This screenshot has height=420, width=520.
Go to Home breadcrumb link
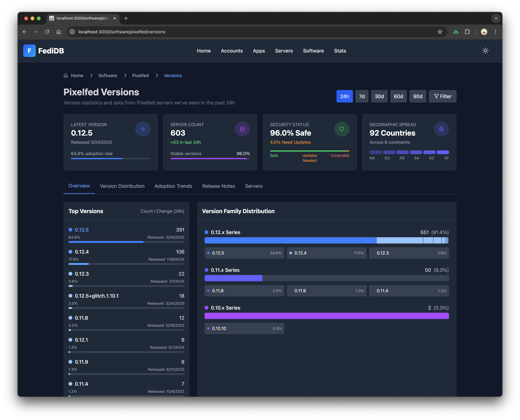tap(77, 75)
